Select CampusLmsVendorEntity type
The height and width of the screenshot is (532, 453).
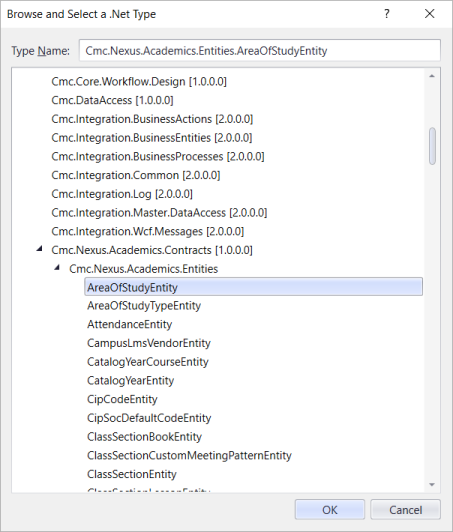coord(149,343)
